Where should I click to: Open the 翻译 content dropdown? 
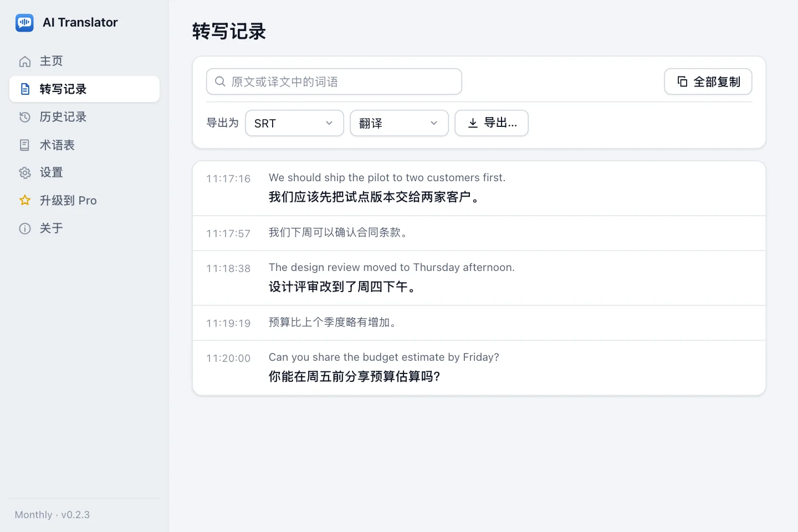[399, 123]
